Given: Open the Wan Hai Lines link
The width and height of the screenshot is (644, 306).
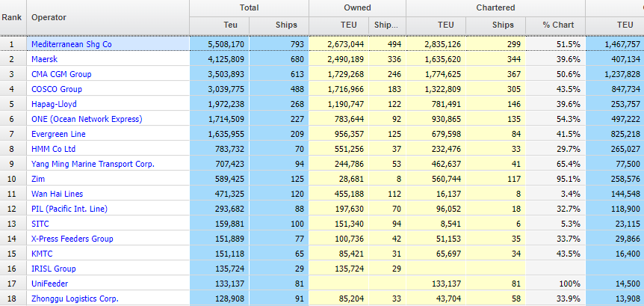Looking at the screenshot, I should click(x=58, y=194).
